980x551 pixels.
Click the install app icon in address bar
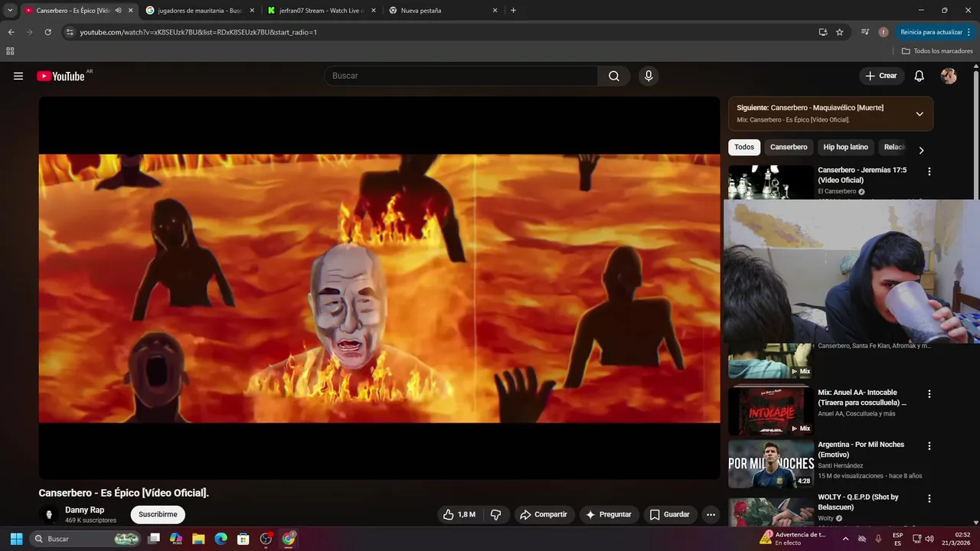click(x=823, y=32)
